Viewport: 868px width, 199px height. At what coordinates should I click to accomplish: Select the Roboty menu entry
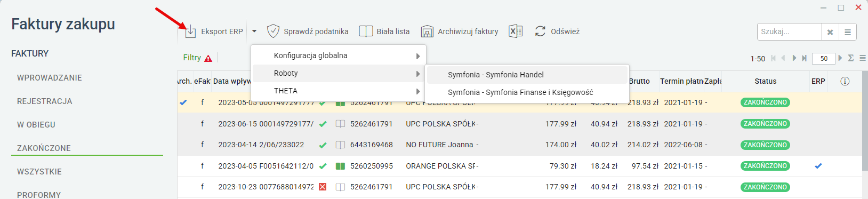[338, 73]
